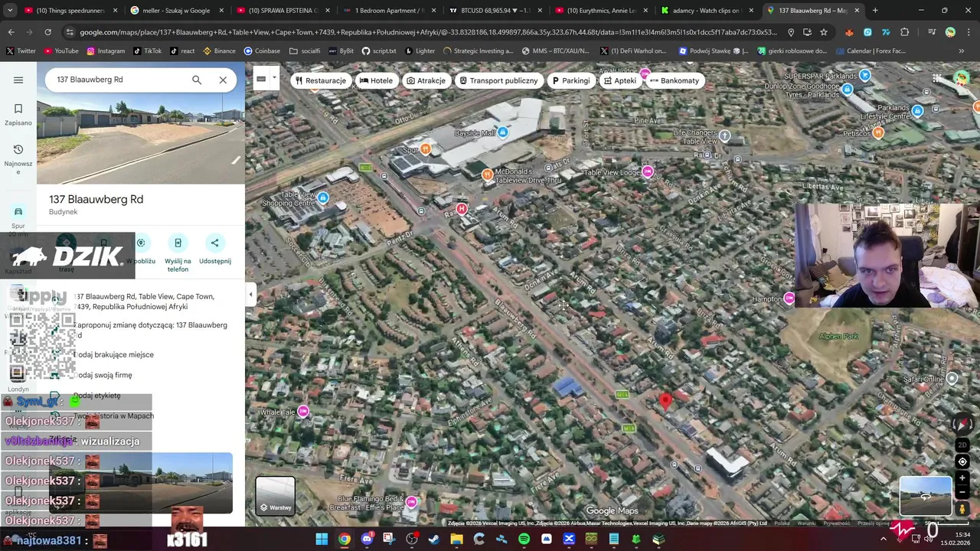Click the Table View Lodge hotel marker
This screenshot has height=551, width=980.
click(x=648, y=172)
